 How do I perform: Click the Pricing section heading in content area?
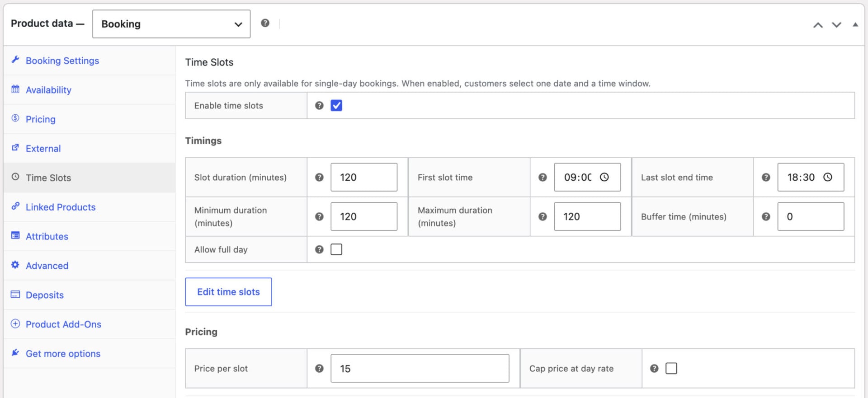click(x=201, y=332)
